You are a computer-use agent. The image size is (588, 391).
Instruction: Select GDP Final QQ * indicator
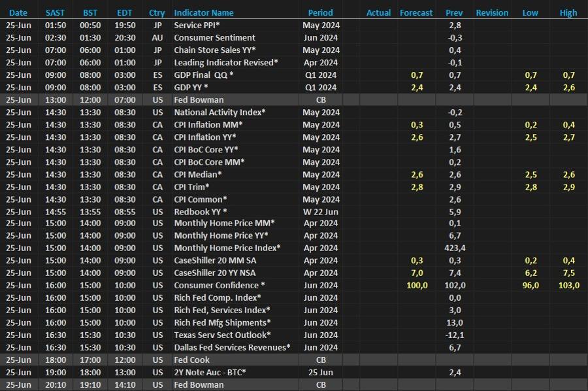[x=204, y=75]
